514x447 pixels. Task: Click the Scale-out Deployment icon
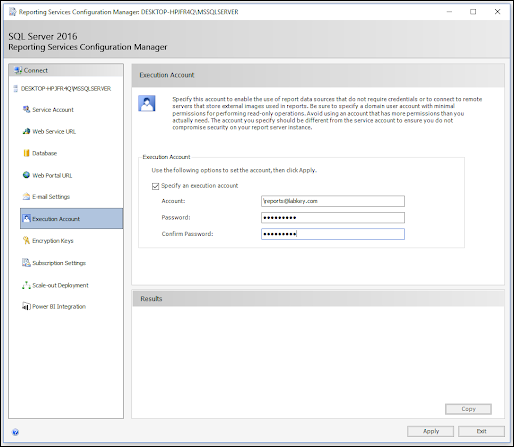[26, 285]
